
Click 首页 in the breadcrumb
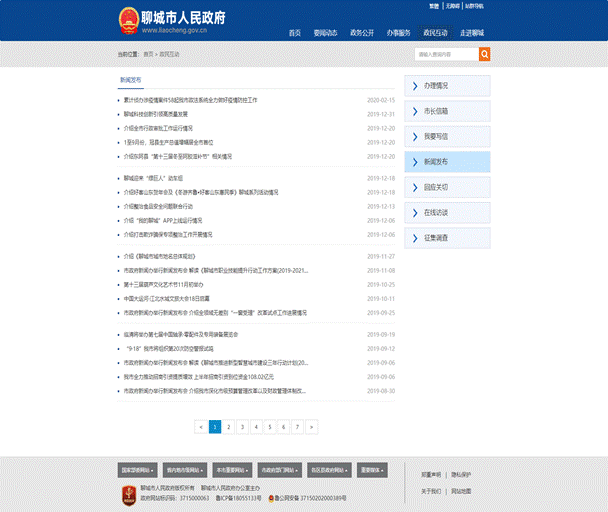[148, 54]
